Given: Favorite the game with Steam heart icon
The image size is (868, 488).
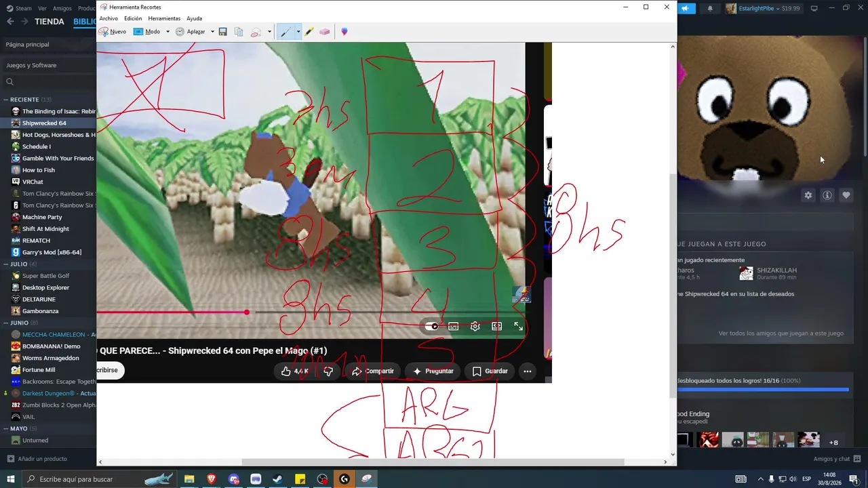Looking at the screenshot, I should [846, 195].
